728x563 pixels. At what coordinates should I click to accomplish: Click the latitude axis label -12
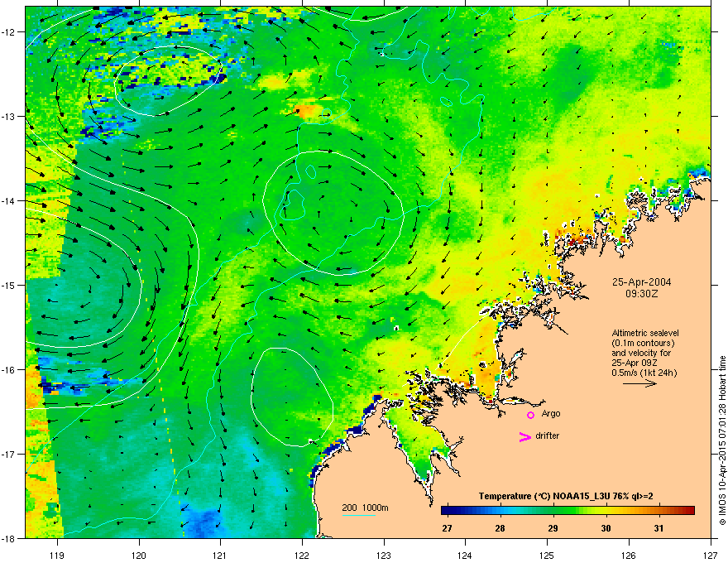coord(9,32)
